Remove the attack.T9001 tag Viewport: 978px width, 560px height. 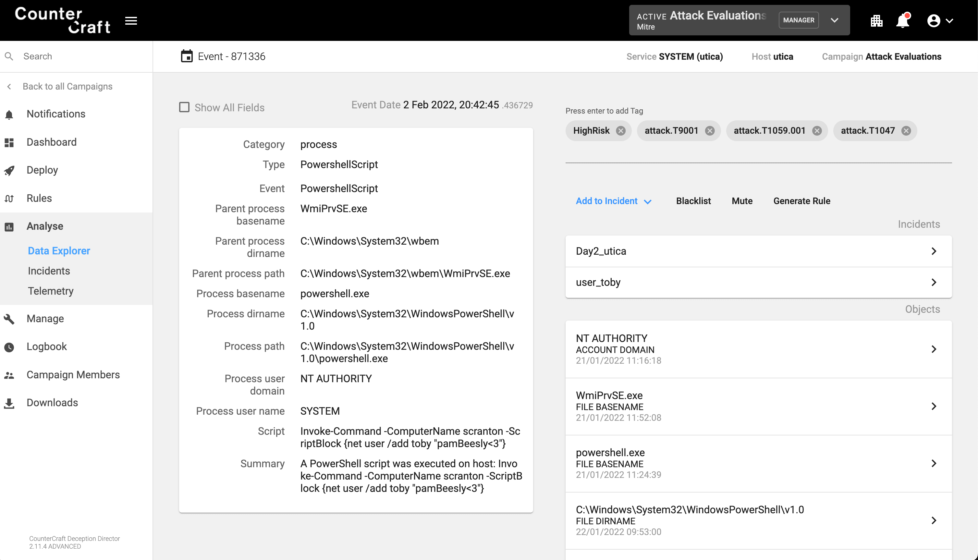pyautogui.click(x=710, y=131)
